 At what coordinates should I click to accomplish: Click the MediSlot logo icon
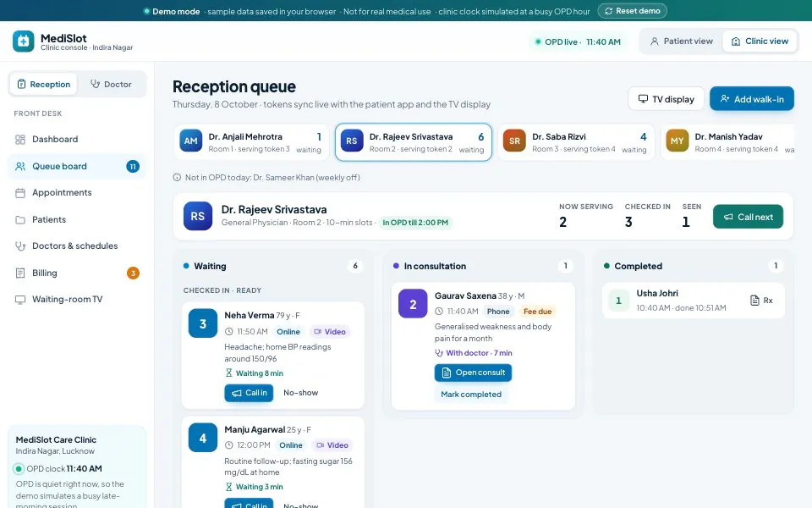(x=24, y=41)
